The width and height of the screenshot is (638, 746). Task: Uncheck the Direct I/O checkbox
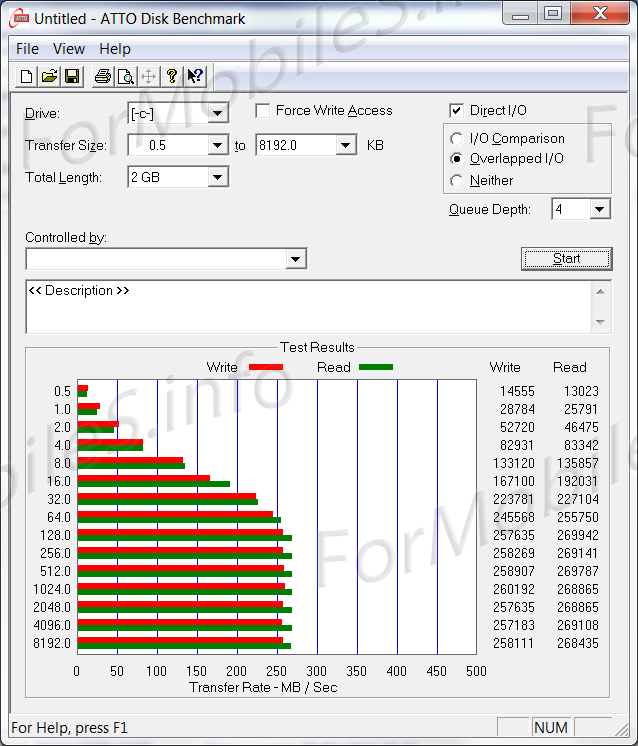pyautogui.click(x=457, y=111)
